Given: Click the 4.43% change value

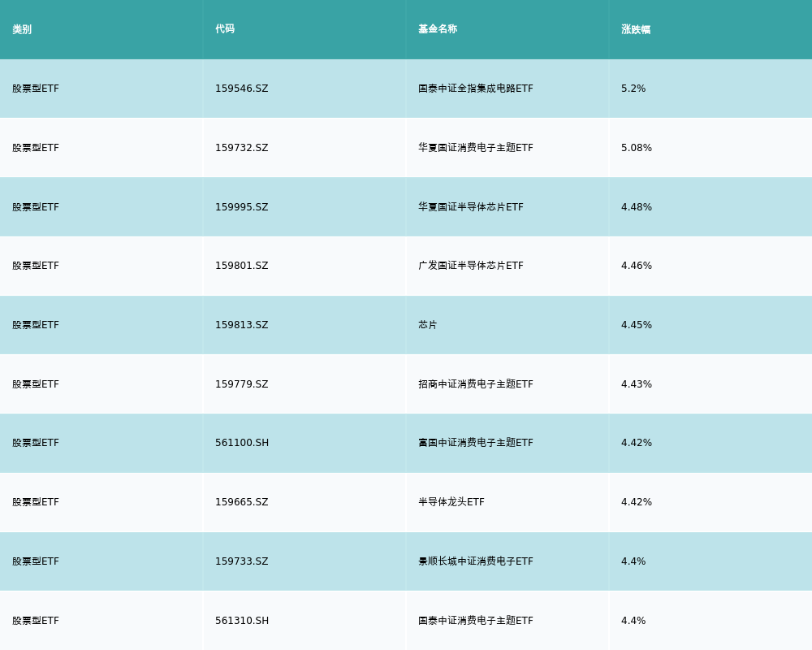Looking at the screenshot, I should point(637,384).
